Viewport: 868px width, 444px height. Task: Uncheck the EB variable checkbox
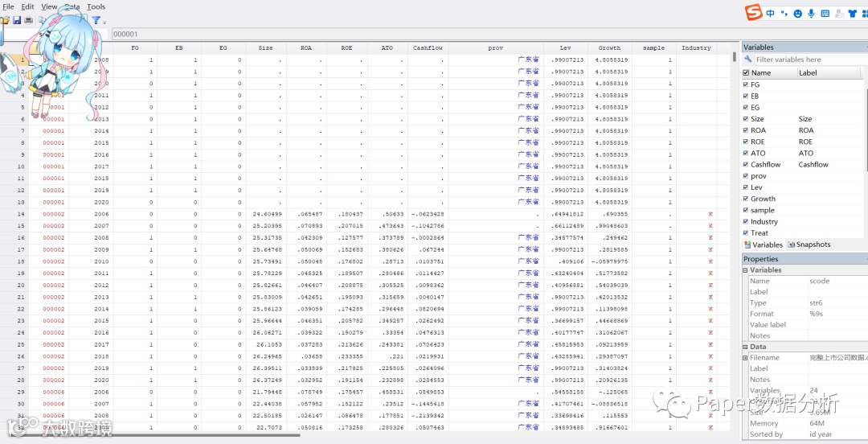click(x=745, y=96)
